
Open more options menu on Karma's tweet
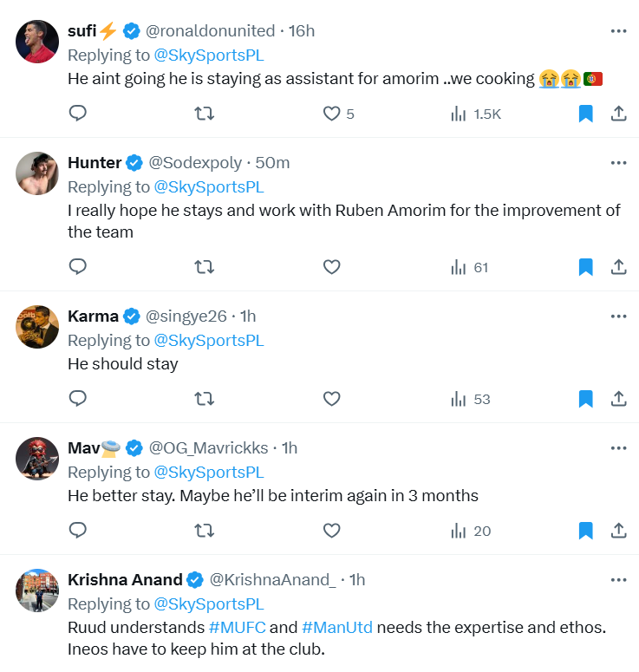[x=618, y=316]
